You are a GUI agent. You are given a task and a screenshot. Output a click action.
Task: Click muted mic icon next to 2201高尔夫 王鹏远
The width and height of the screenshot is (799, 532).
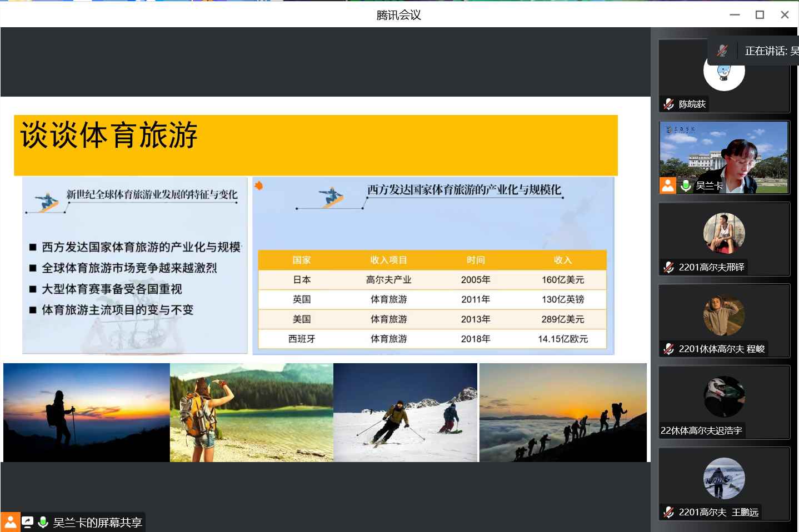pos(669,512)
